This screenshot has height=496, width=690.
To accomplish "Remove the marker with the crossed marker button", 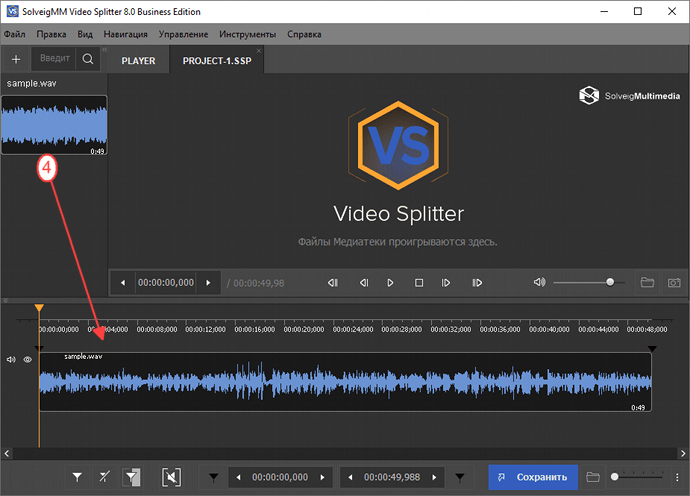I will 104,477.
